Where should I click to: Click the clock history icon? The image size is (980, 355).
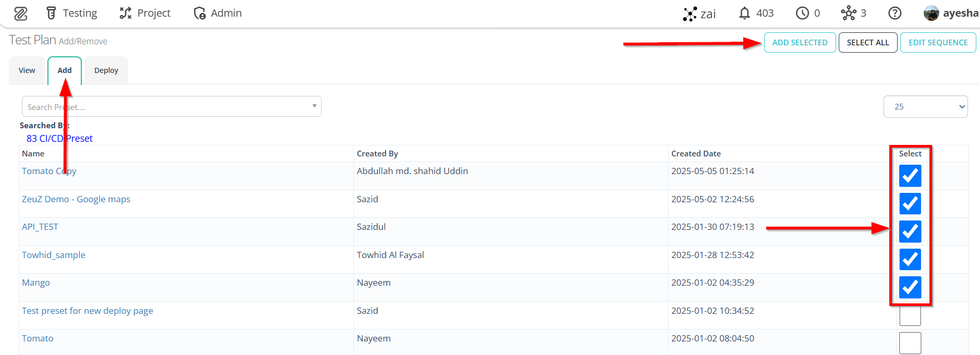tap(802, 13)
